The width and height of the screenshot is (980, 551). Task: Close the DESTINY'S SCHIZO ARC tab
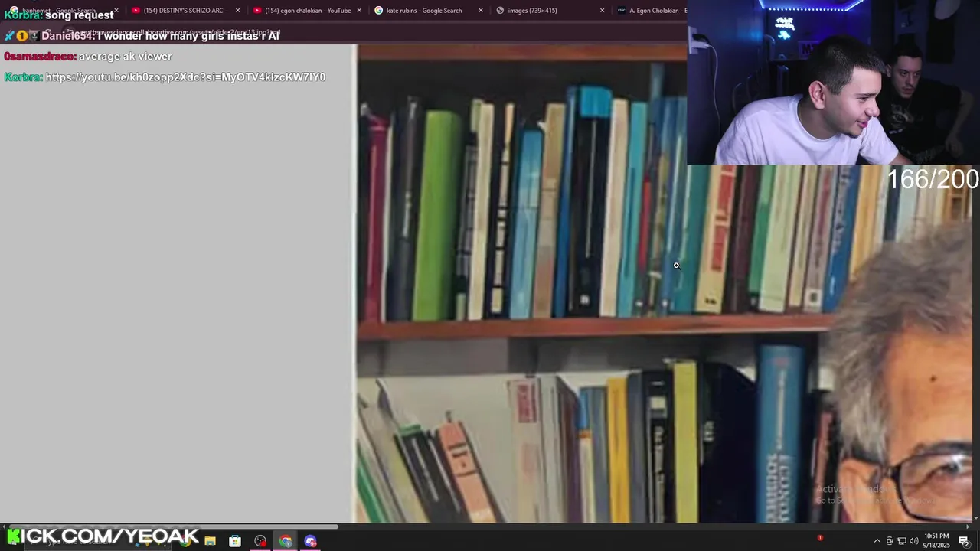[x=237, y=11]
